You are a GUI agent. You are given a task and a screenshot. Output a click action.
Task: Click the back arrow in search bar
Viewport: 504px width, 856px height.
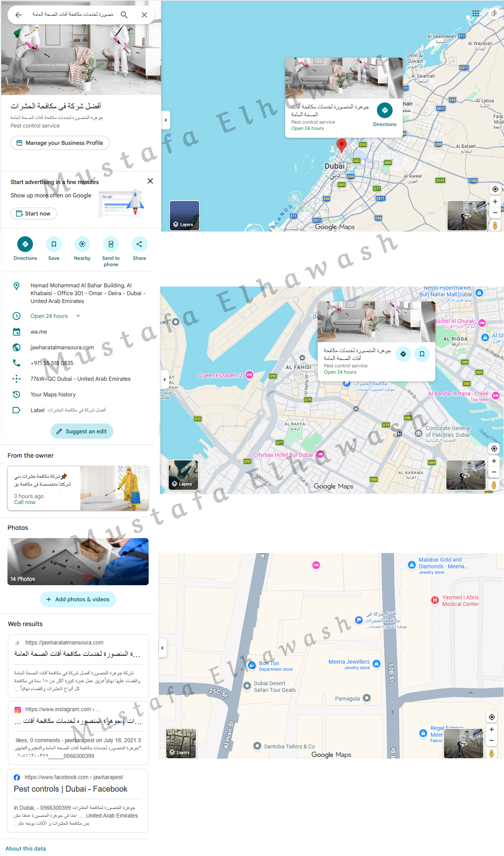point(18,15)
